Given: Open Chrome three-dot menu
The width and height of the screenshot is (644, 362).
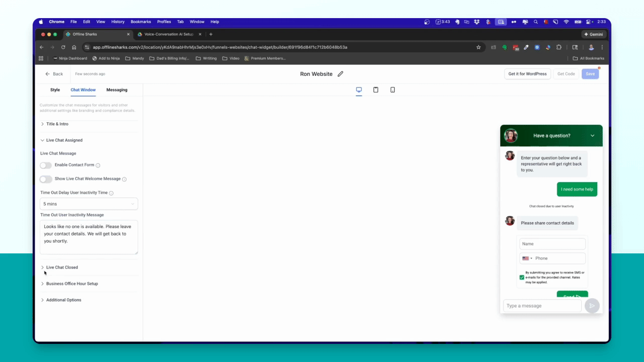Looking at the screenshot, I should (602, 47).
